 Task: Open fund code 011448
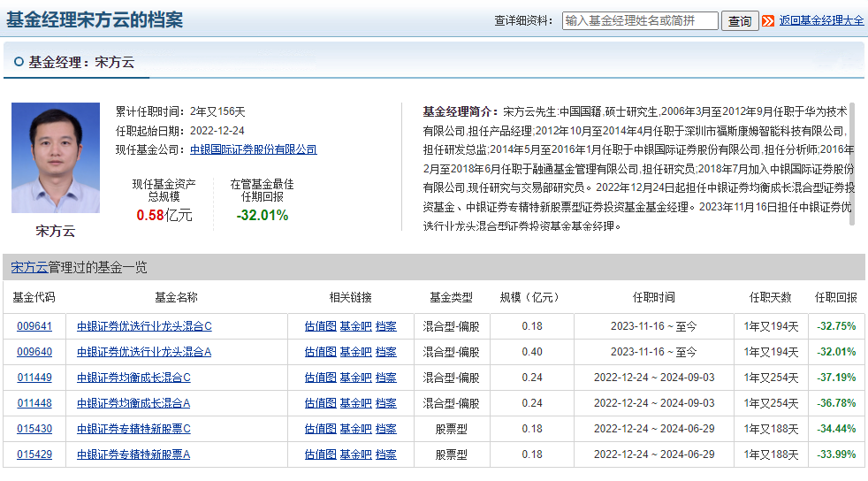[x=34, y=403]
